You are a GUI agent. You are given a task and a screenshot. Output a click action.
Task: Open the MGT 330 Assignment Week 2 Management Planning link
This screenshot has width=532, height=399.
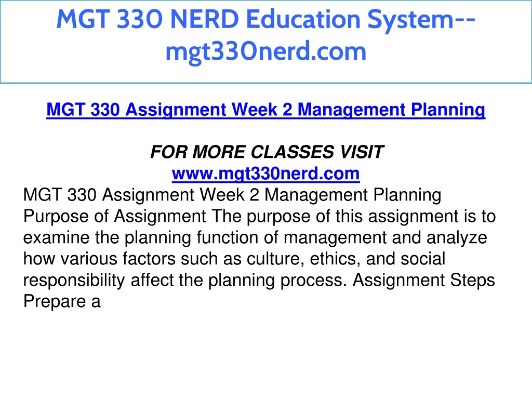point(265,110)
